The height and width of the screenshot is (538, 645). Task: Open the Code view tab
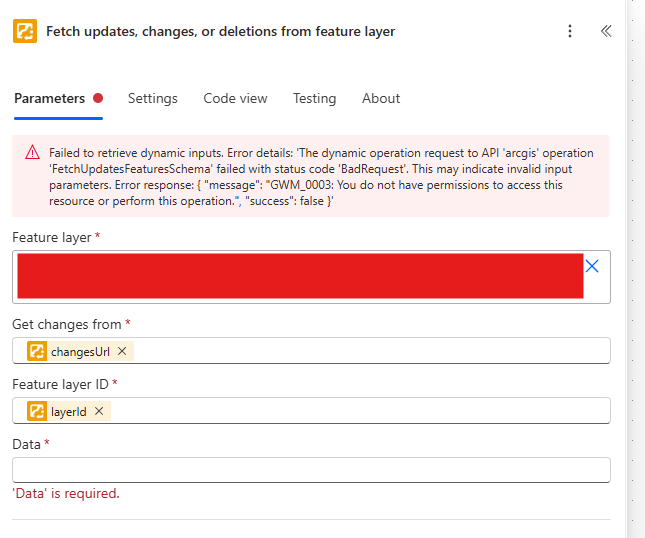[235, 98]
